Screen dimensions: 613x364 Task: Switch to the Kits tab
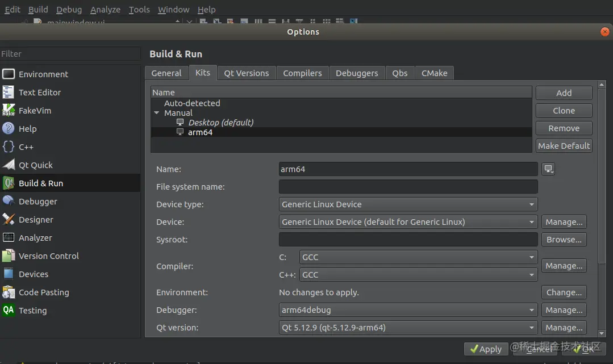point(202,73)
